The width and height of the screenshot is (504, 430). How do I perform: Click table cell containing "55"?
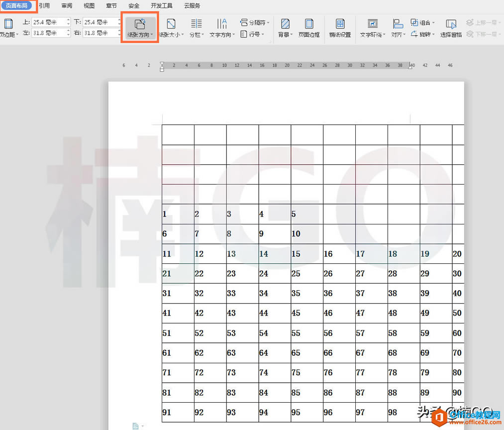pyautogui.click(x=307, y=333)
